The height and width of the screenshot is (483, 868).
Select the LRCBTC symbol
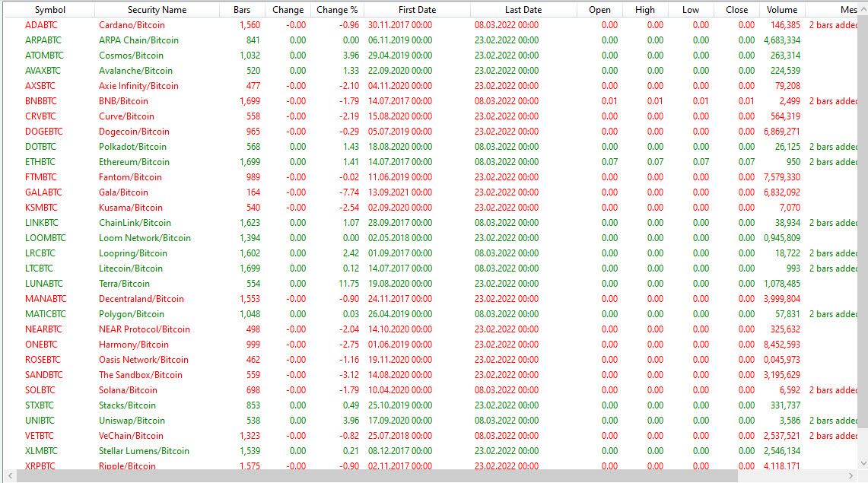[x=40, y=253]
